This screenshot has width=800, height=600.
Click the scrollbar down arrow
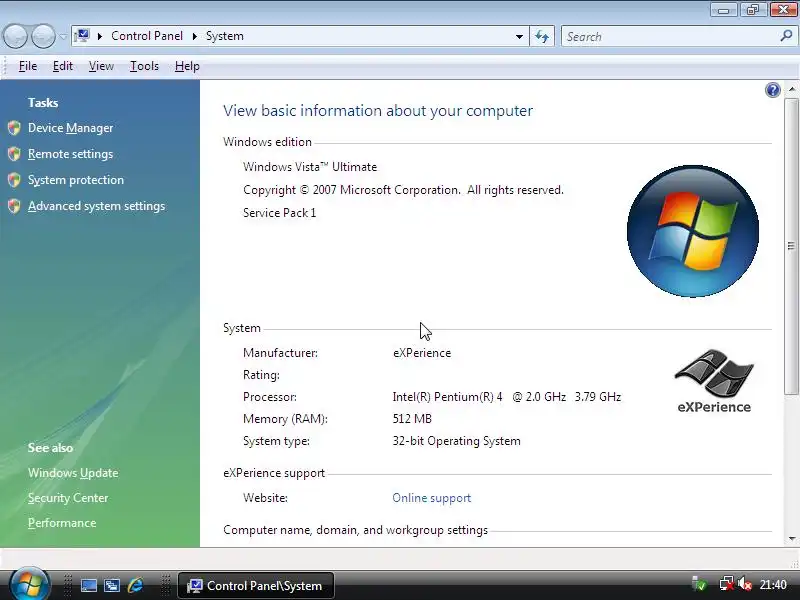tap(791, 539)
